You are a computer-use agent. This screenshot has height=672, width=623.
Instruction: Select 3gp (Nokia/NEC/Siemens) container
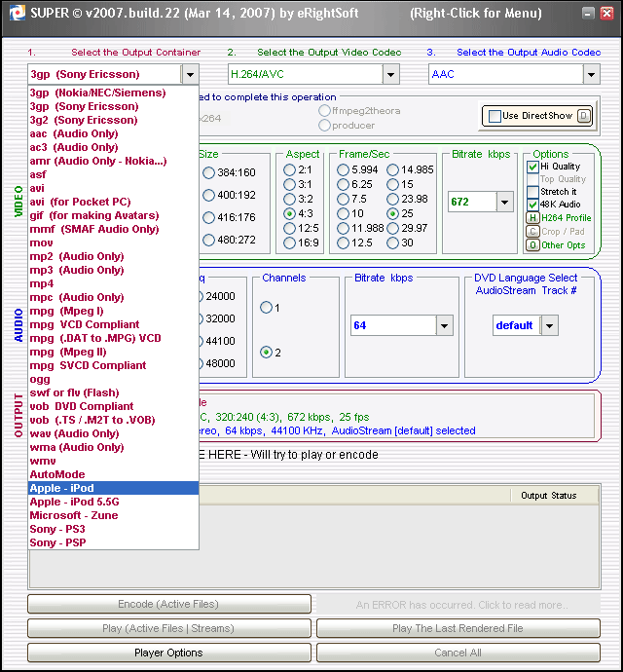click(x=114, y=93)
